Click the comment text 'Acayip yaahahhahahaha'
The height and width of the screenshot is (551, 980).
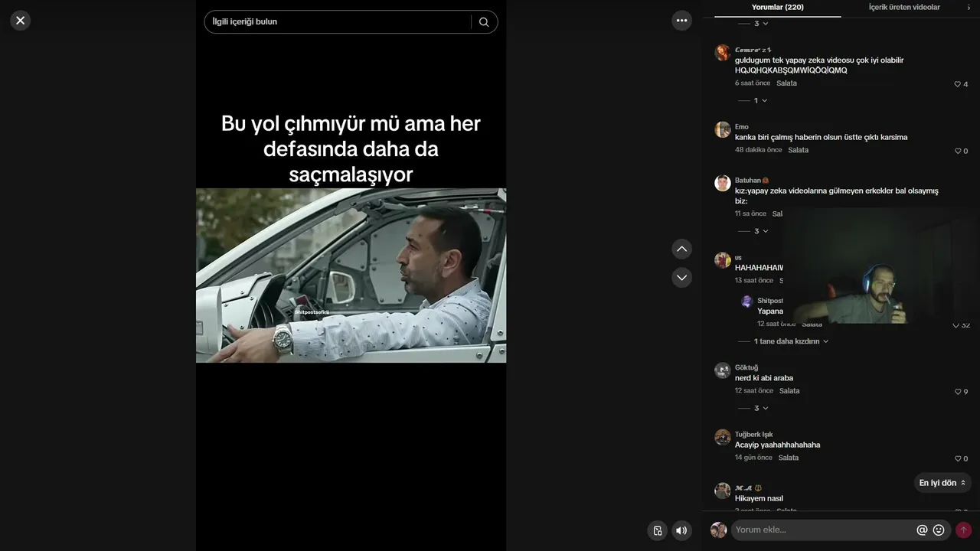point(778,445)
